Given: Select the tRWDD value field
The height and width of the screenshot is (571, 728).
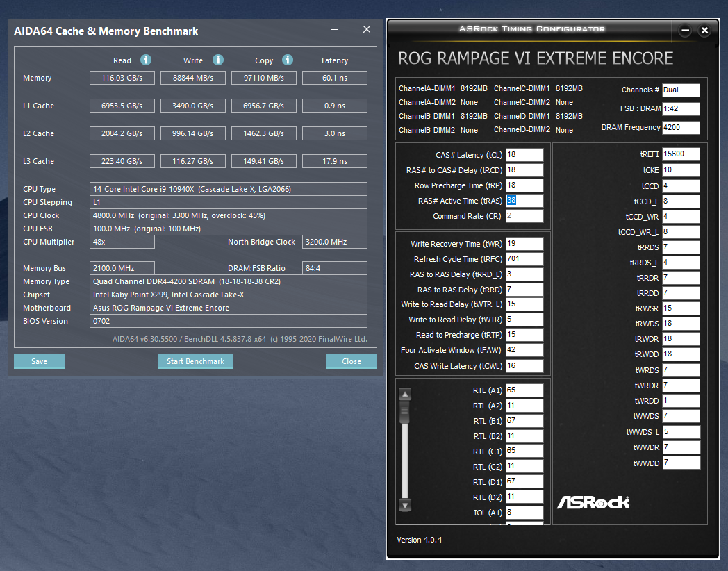Looking at the screenshot, I should [681, 354].
